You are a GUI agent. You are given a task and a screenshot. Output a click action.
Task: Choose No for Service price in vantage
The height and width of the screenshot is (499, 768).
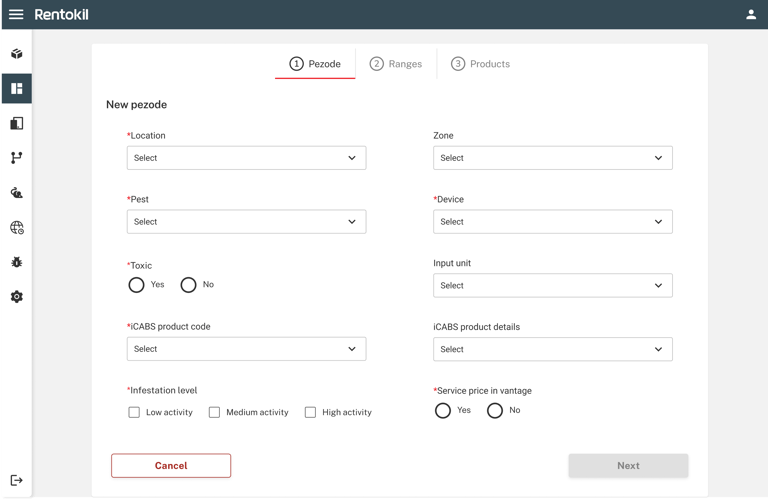click(495, 411)
